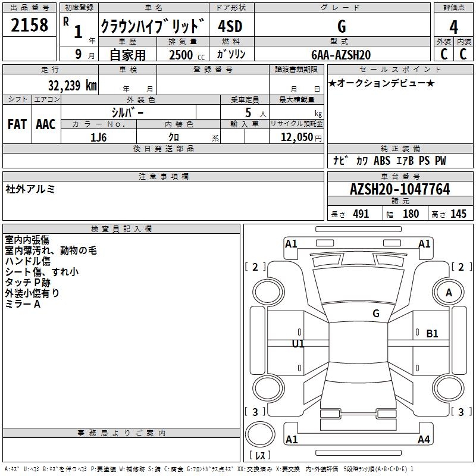Click inspector note ミラーA
Image resolution: width=476 pixels, height=476 pixels.
pyautogui.click(x=23, y=303)
